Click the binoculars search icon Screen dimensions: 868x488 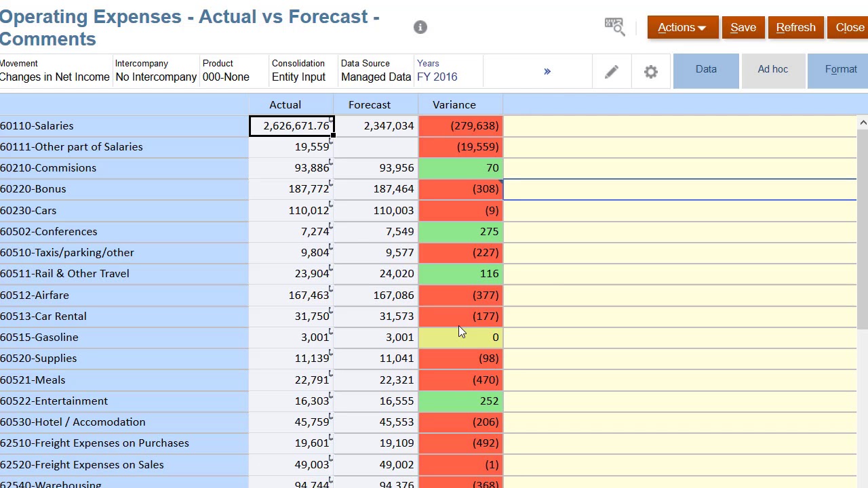pos(614,26)
